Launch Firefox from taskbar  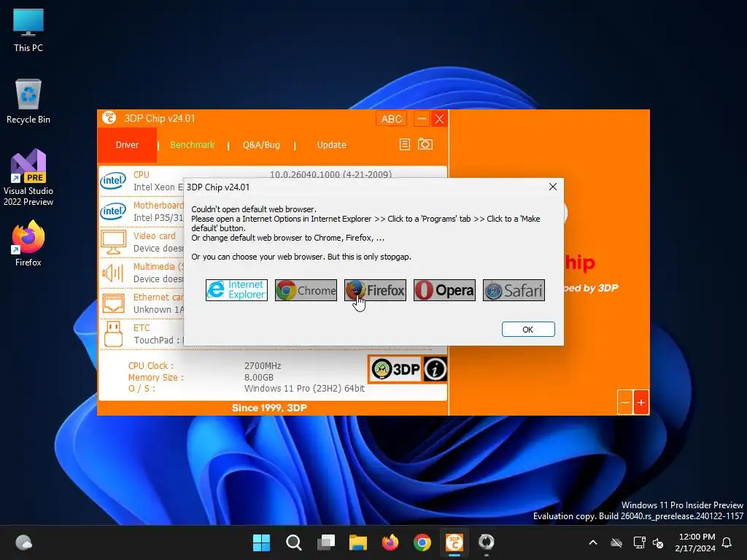tap(390, 542)
